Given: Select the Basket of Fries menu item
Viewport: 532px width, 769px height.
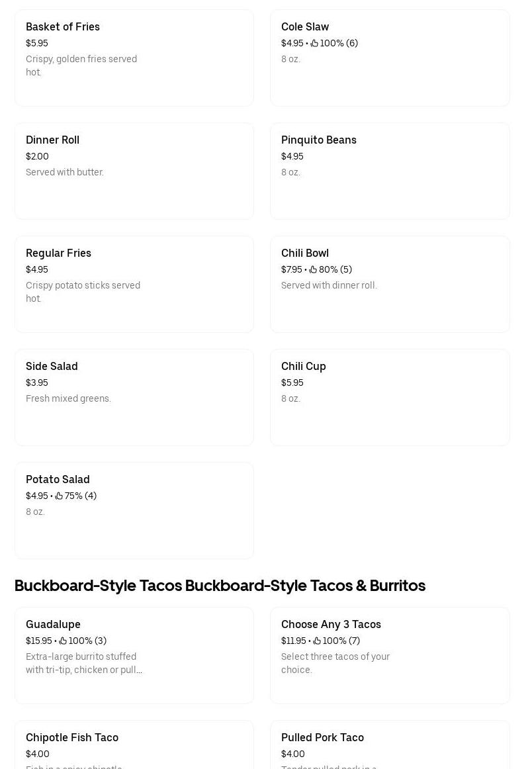Looking at the screenshot, I should pos(134,58).
